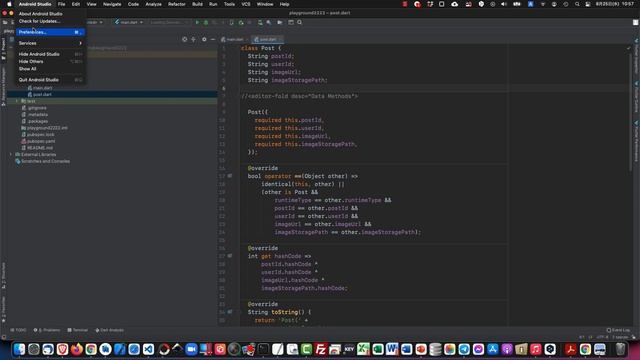The width and height of the screenshot is (640, 360).
Task: Click the locate-file target icon in Project panel
Action: point(184,39)
